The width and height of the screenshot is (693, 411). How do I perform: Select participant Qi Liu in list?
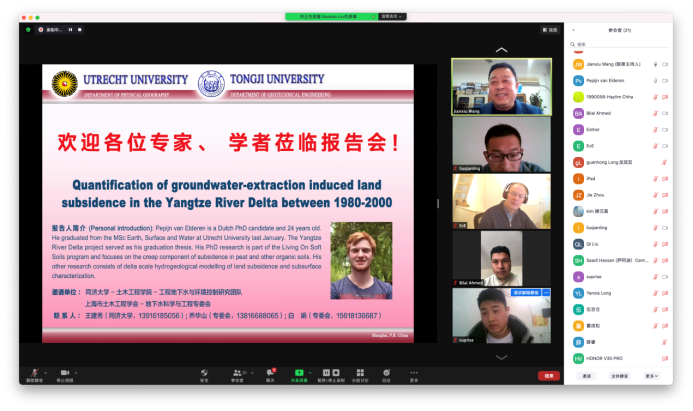tap(620, 244)
